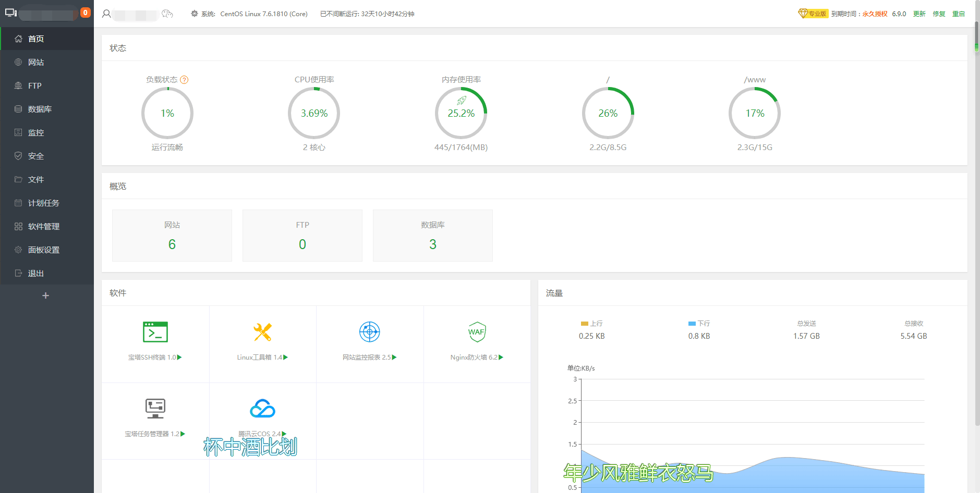The height and width of the screenshot is (493, 980).
Task: Click the orange notification badge 0
Action: click(86, 13)
